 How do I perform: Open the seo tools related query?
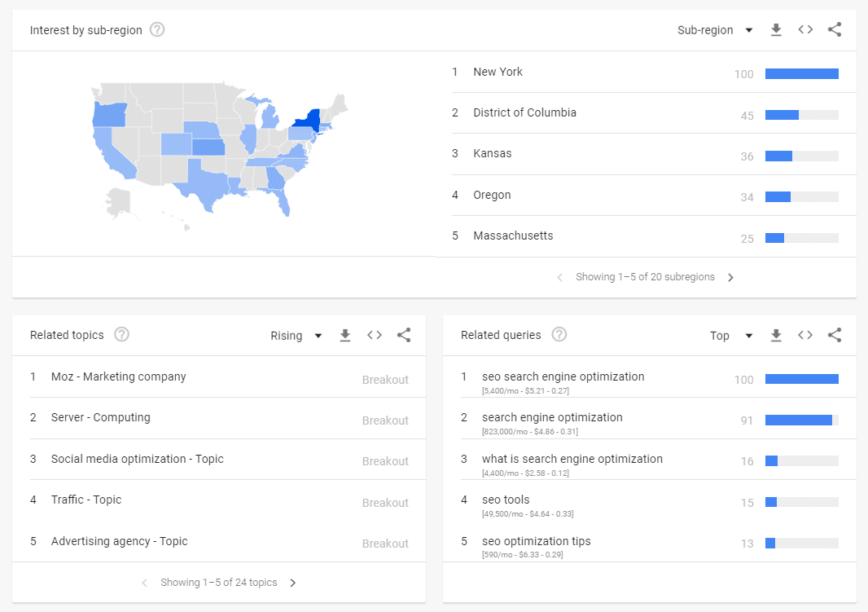tap(506, 499)
